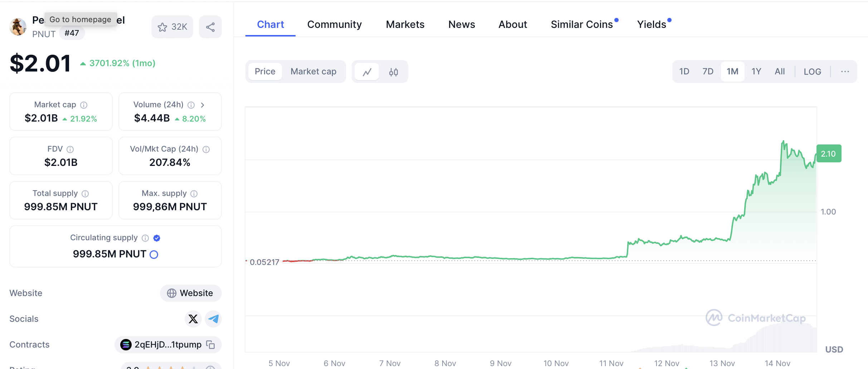Select the 7D time range

tap(708, 72)
